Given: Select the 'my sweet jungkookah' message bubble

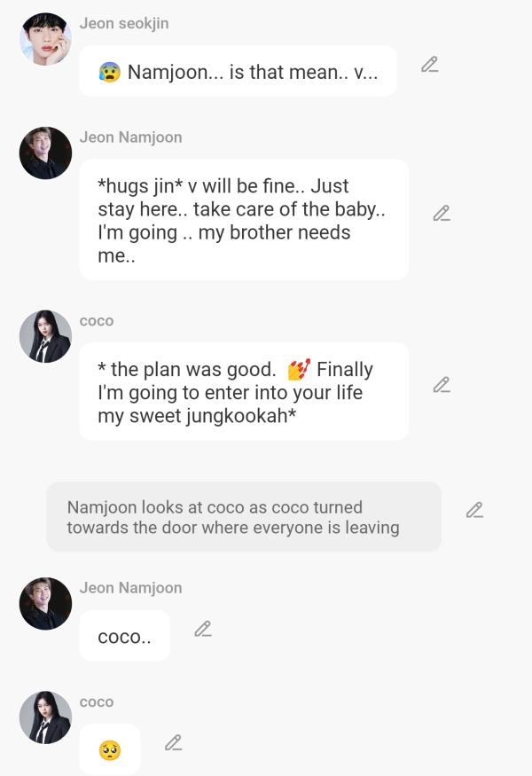Looking at the screenshot, I should pyautogui.click(x=244, y=391).
